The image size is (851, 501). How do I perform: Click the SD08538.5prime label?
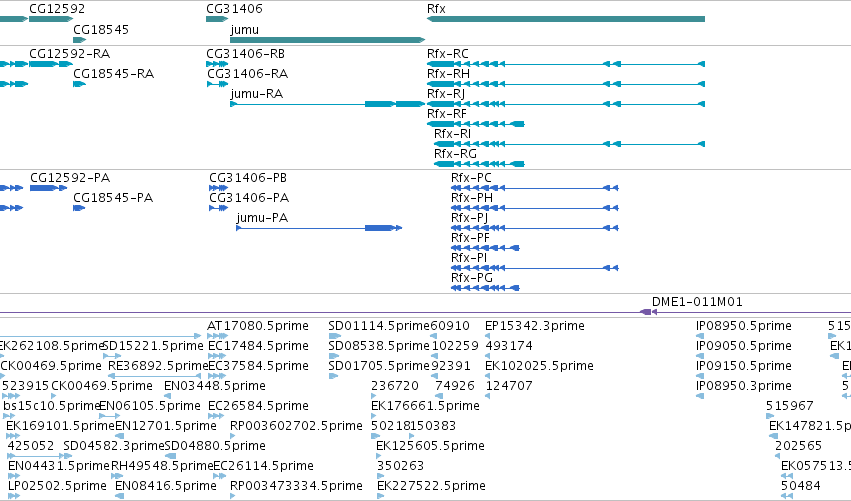[x=379, y=346]
